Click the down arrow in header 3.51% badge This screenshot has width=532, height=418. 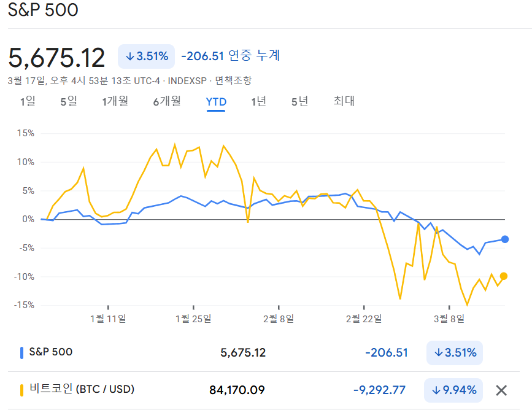pos(130,56)
